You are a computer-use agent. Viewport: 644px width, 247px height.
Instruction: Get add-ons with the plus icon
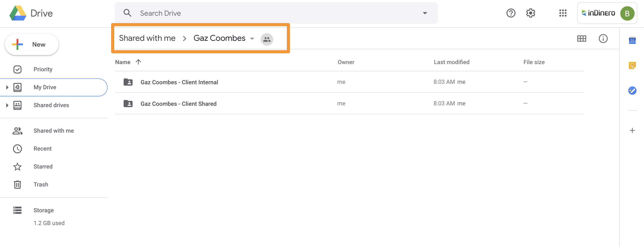[x=632, y=131]
